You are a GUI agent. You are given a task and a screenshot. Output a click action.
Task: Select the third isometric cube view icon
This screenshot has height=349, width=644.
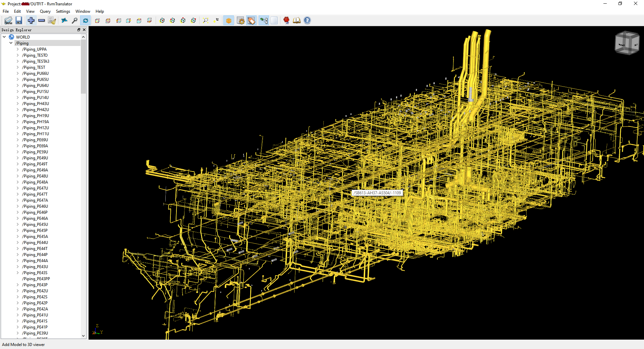tap(183, 20)
